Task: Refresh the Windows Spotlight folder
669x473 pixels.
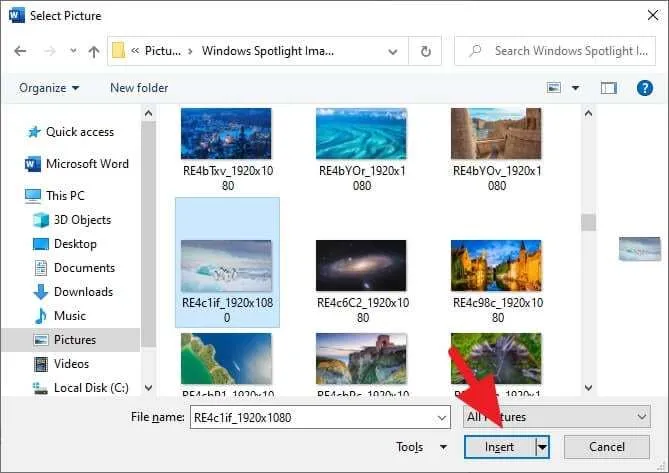Action: [x=425, y=51]
